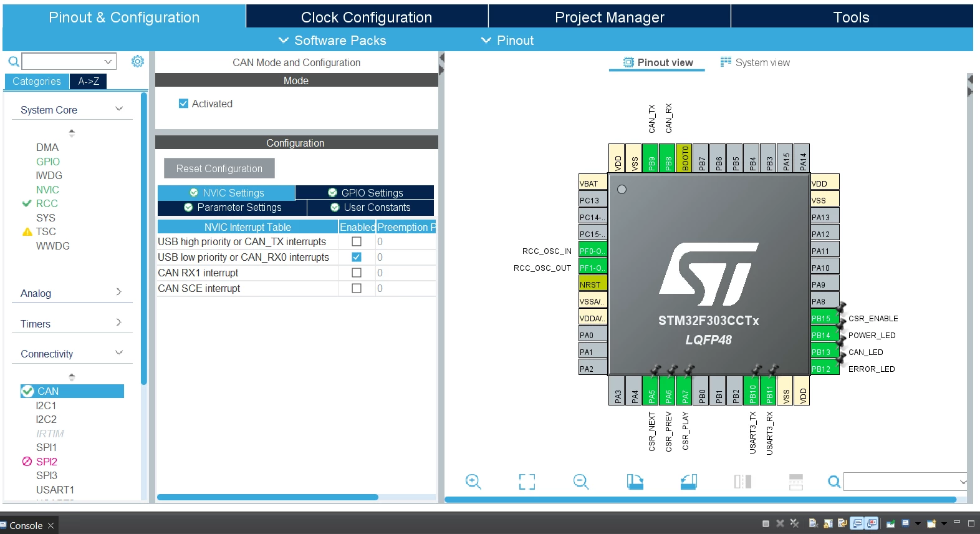Zoom out of the pinout view
This screenshot has width=980, height=534.
581,482
